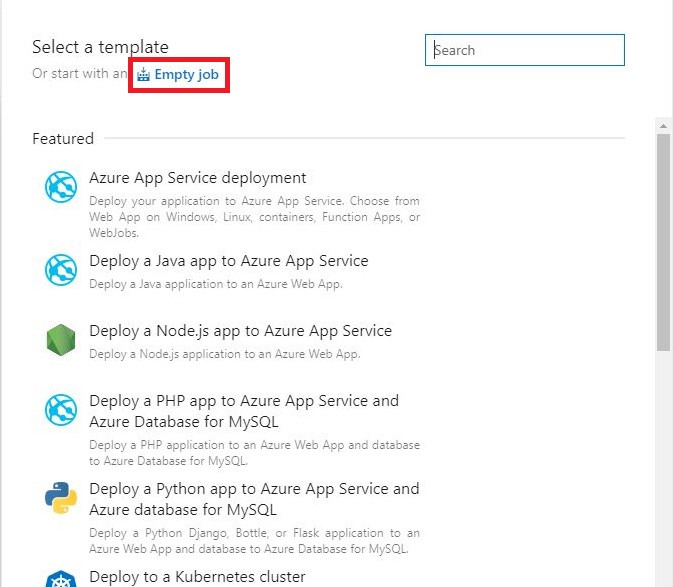The width and height of the screenshot is (673, 587).
Task: Click the Java template description text
Action: point(216,284)
